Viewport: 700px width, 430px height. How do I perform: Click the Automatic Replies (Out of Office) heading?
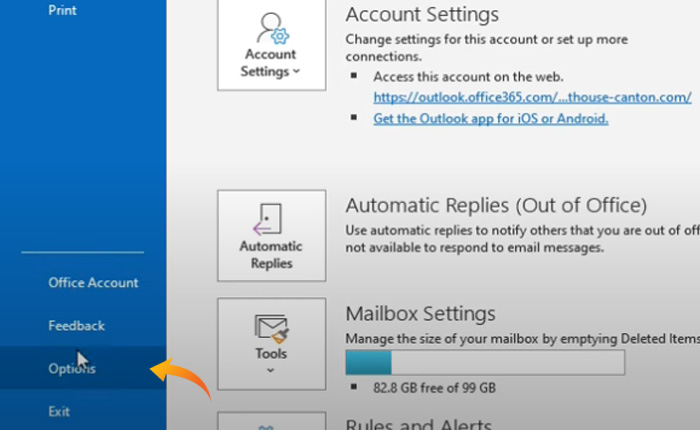pos(496,205)
